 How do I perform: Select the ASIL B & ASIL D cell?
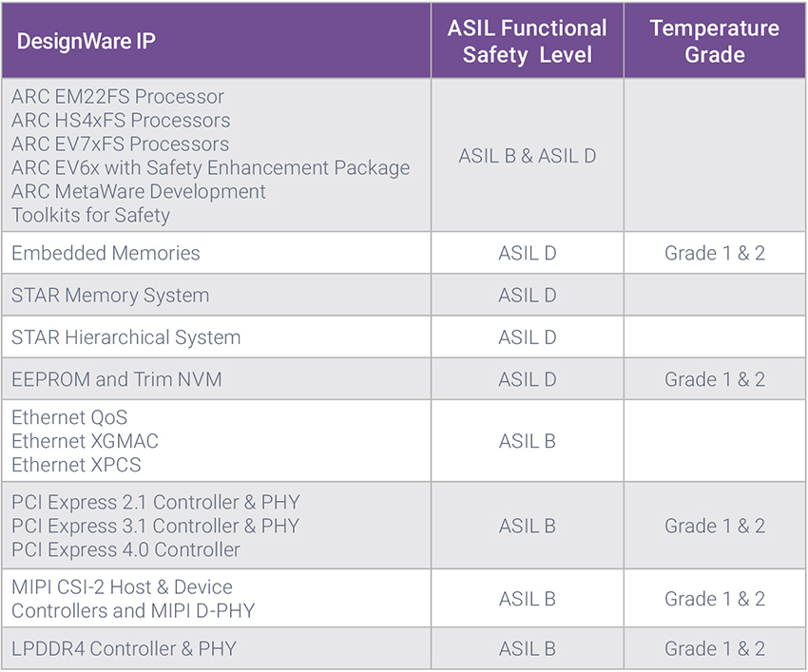(527, 156)
